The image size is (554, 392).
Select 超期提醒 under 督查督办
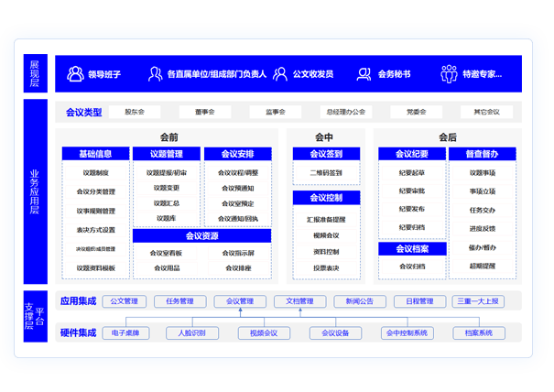483,267
